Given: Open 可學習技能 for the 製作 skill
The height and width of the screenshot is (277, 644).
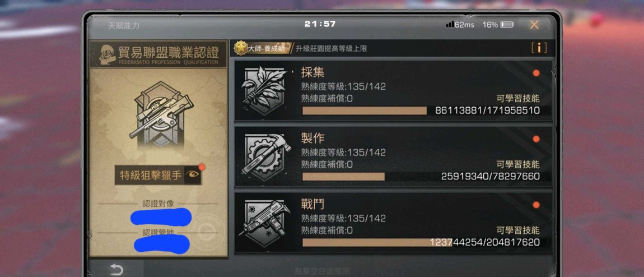Looking at the screenshot, I should [x=518, y=164].
